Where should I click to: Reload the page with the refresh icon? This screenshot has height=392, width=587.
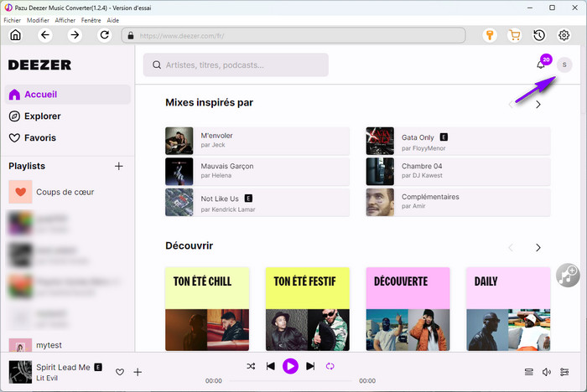[105, 35]
